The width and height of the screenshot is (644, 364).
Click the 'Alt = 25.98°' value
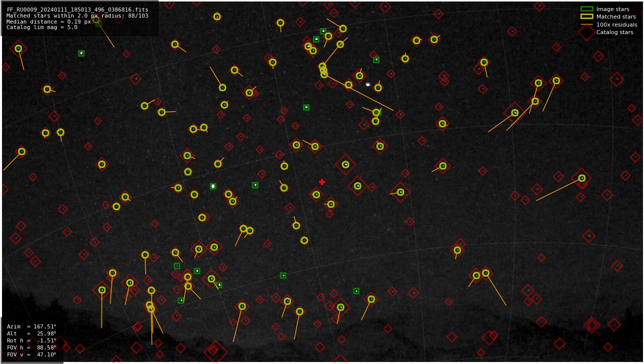pyautogui.click(x=32, y=333)
